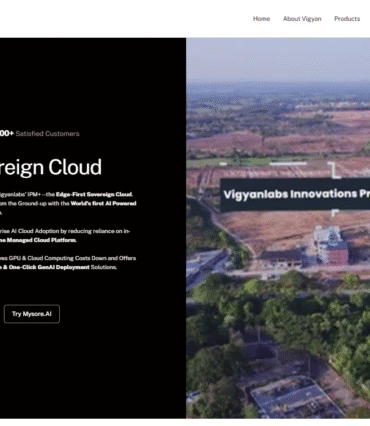Click the white bracket marker above the banner
The image size is (370, 426).
334,170
